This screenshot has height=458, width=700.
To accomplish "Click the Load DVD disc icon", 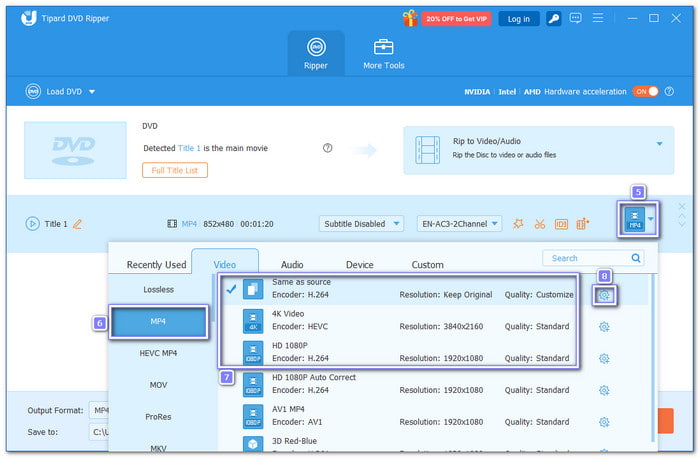I will [33, 92].
